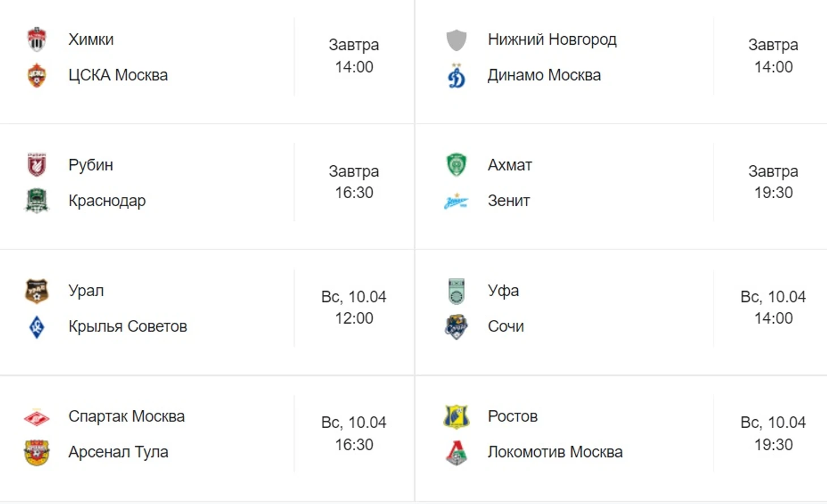Image resolution: width=827 pixels, height=504 pixels.
Task: Click the Зенит logo
Action: coord(457,201)
